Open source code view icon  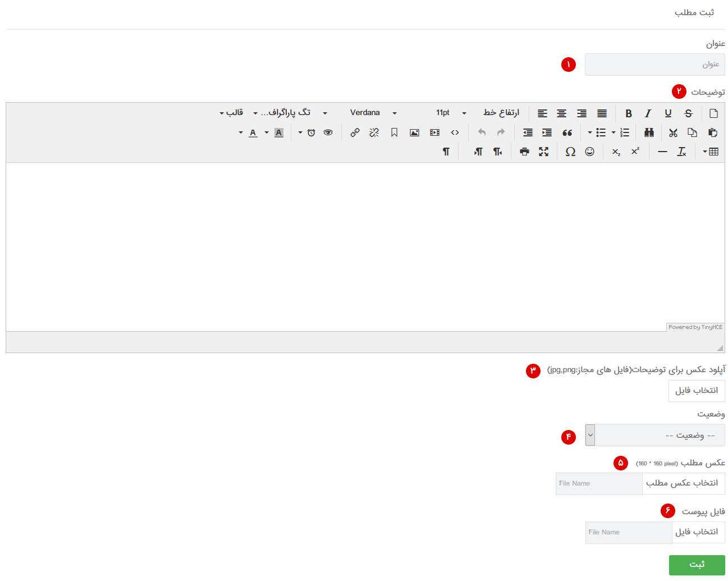point(455,132)
